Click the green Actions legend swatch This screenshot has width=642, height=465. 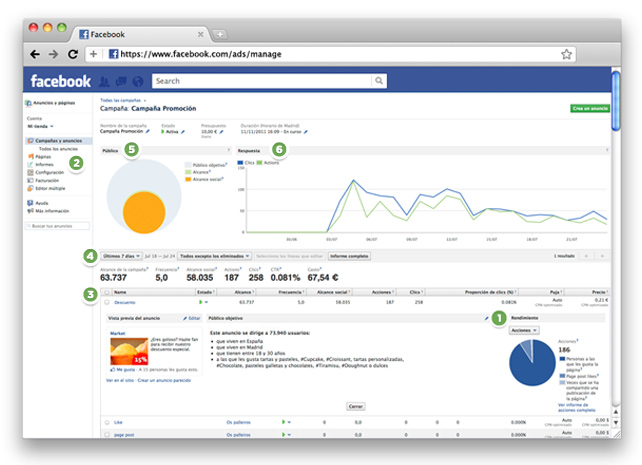(259, 163)
